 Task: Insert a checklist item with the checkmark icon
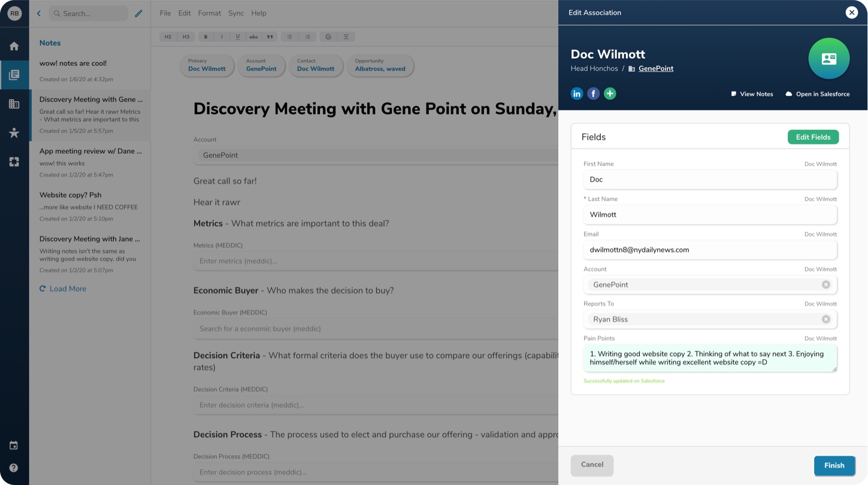coord(328,37)
